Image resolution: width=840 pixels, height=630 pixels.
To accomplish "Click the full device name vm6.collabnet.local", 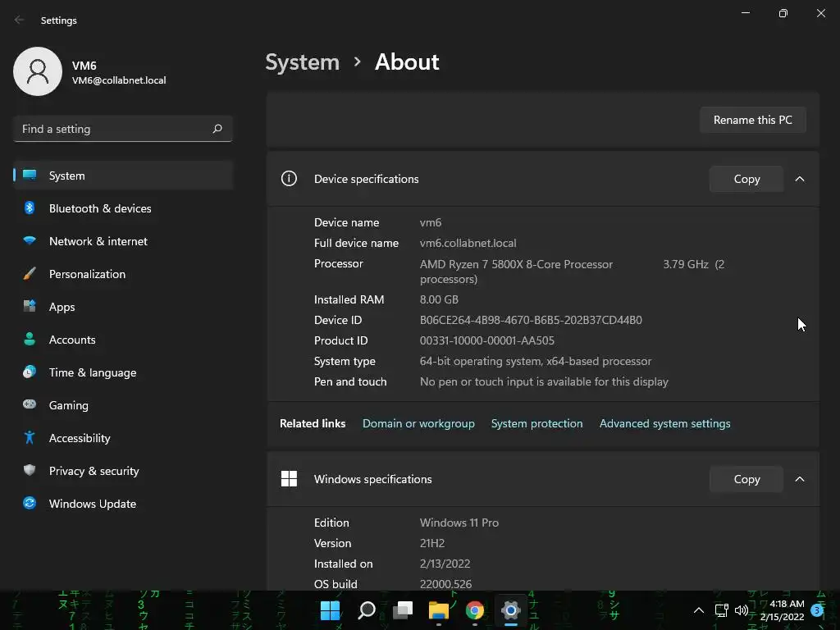I will [x=468, y=243].
